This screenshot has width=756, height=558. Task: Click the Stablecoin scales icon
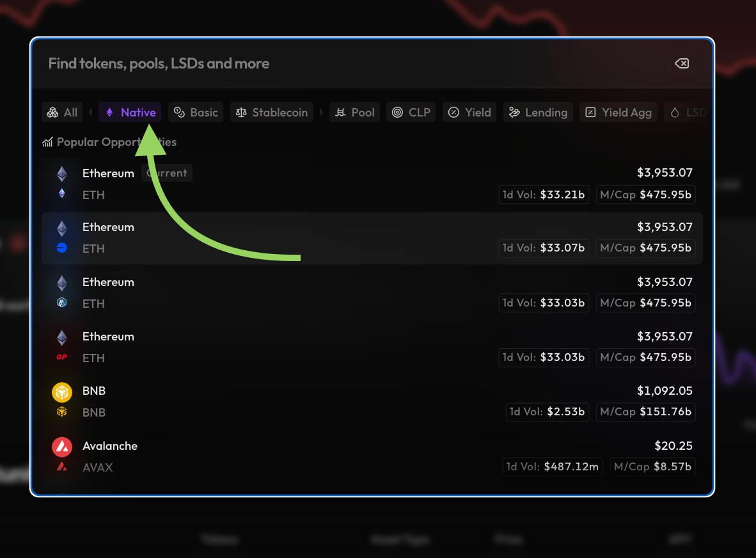[241, 113]
